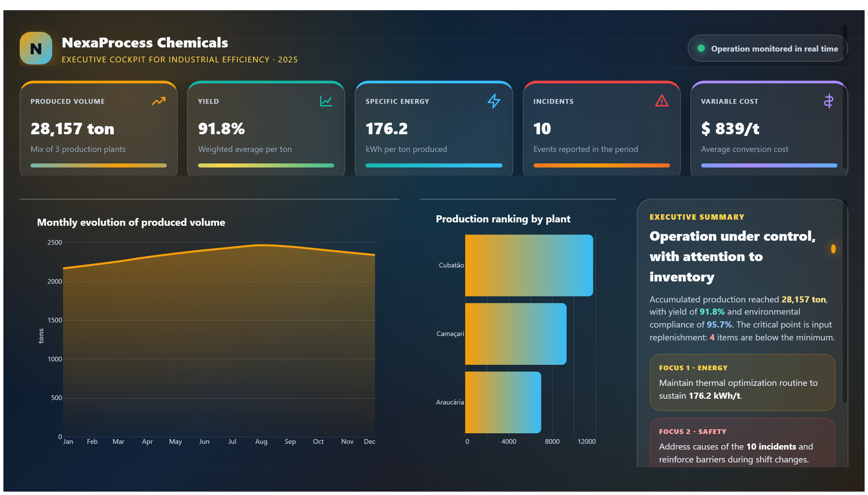Click the Produced Volume progress bar
The image size is (868, 495).
(99, 165)
